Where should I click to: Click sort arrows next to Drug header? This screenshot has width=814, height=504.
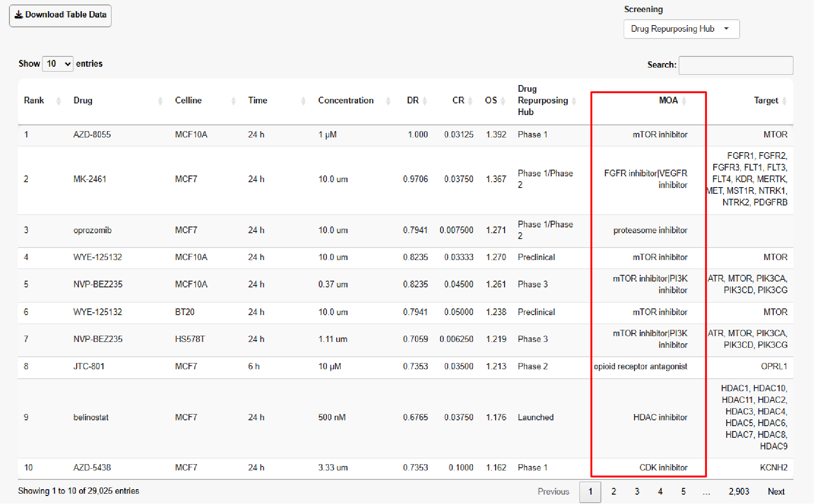(x=160, y=101)
